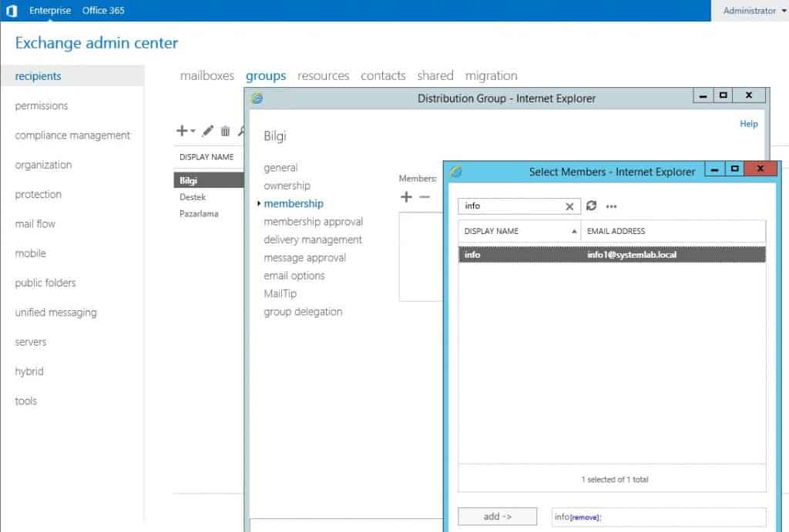Select delivery management in Distribution Group
This screenshot has height=532, width=789.
(313, 239)
